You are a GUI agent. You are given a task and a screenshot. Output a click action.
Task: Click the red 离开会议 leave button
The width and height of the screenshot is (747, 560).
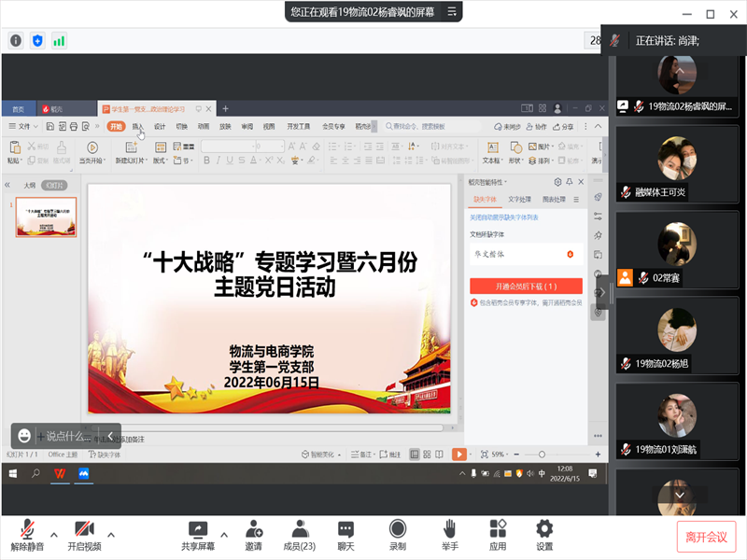click(707, 537)
